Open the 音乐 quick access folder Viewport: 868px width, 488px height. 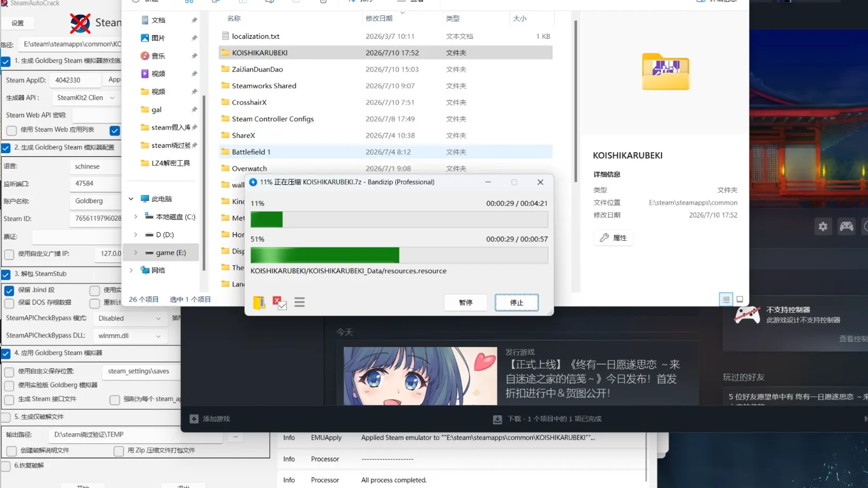(x=158, y=56)
